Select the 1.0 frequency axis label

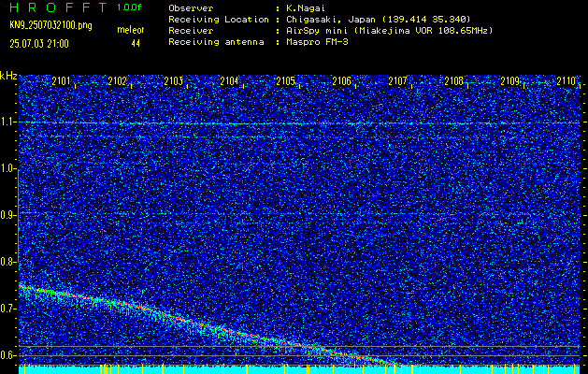click(8, 168)
